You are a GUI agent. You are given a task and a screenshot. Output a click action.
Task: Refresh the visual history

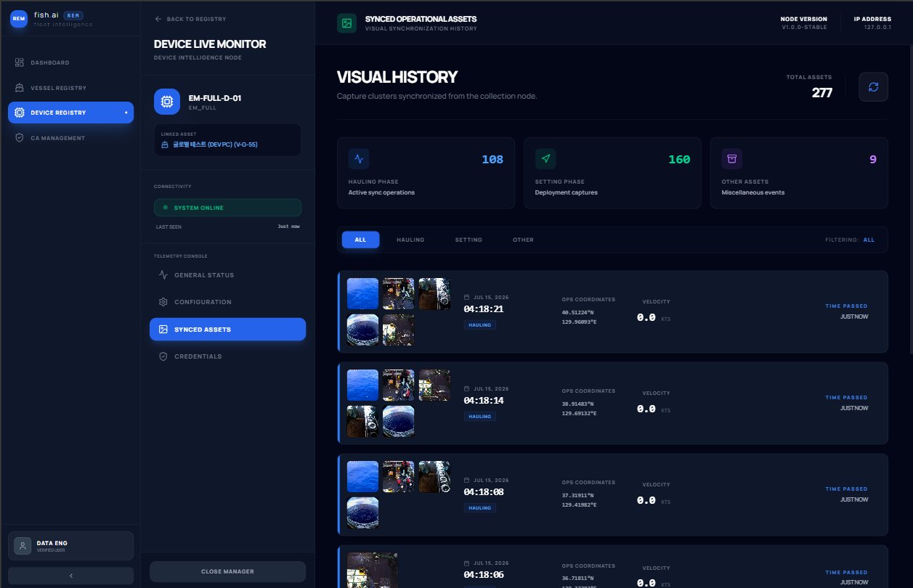point(873,86)
